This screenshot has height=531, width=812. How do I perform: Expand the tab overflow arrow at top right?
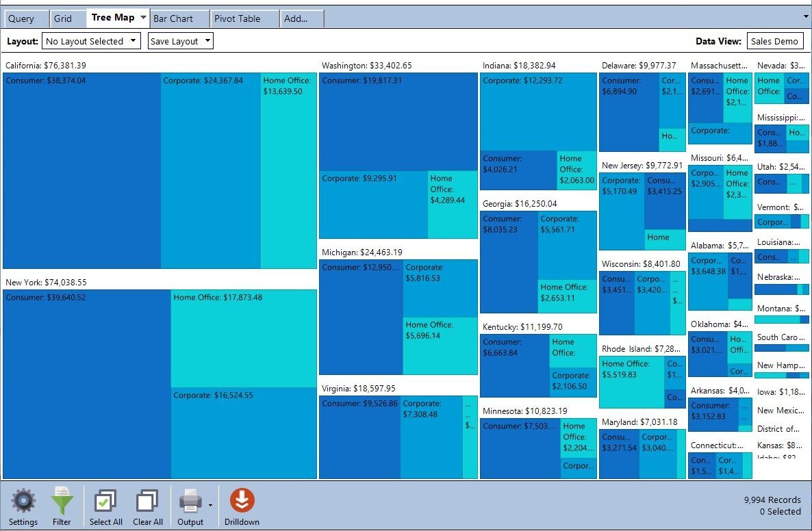[805, 15]
